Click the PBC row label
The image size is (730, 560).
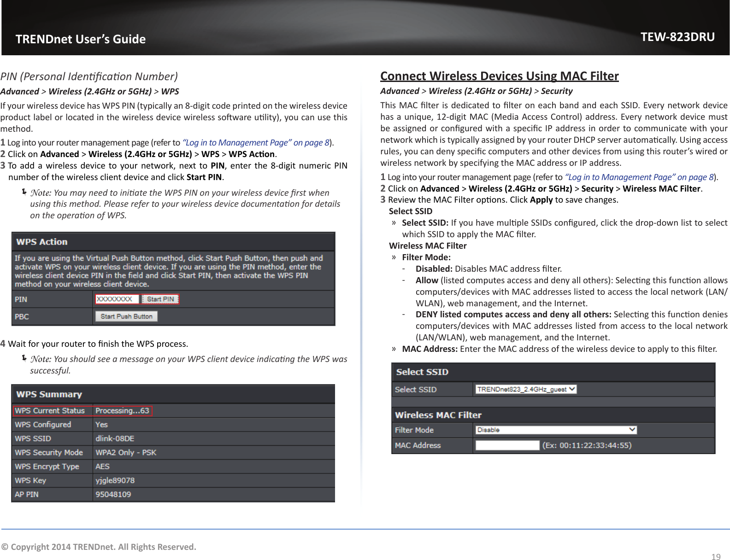pyautogui.click(x=22, y=317)
